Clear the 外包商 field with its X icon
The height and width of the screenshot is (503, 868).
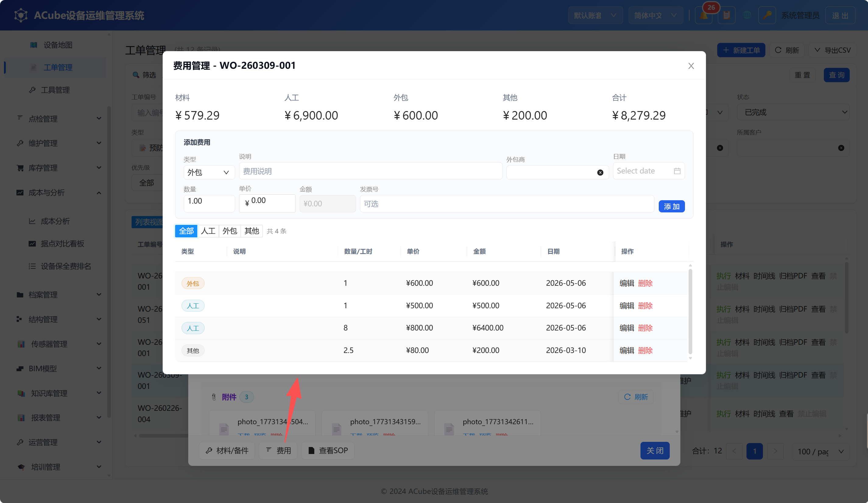pyautogui.click(x=600, y=172)
